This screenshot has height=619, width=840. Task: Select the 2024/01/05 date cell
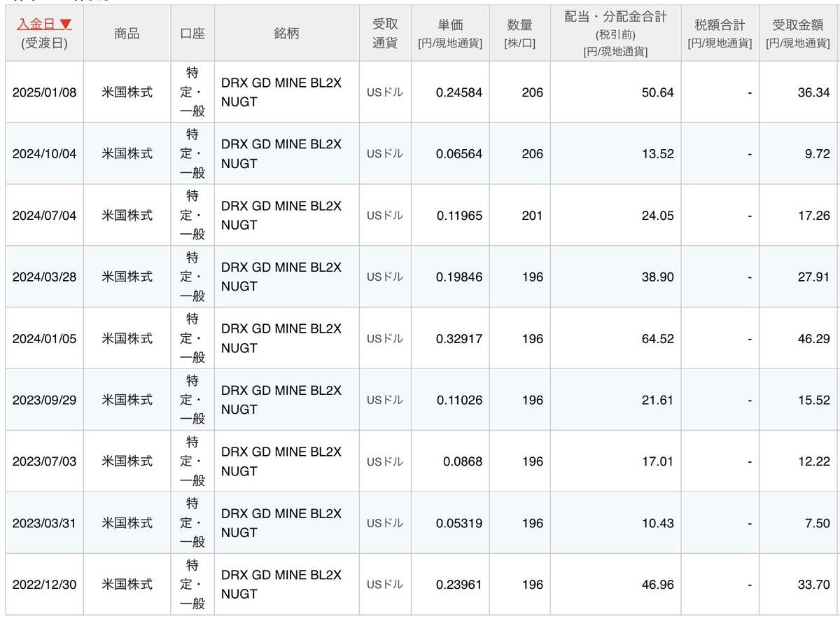[44, 339]
